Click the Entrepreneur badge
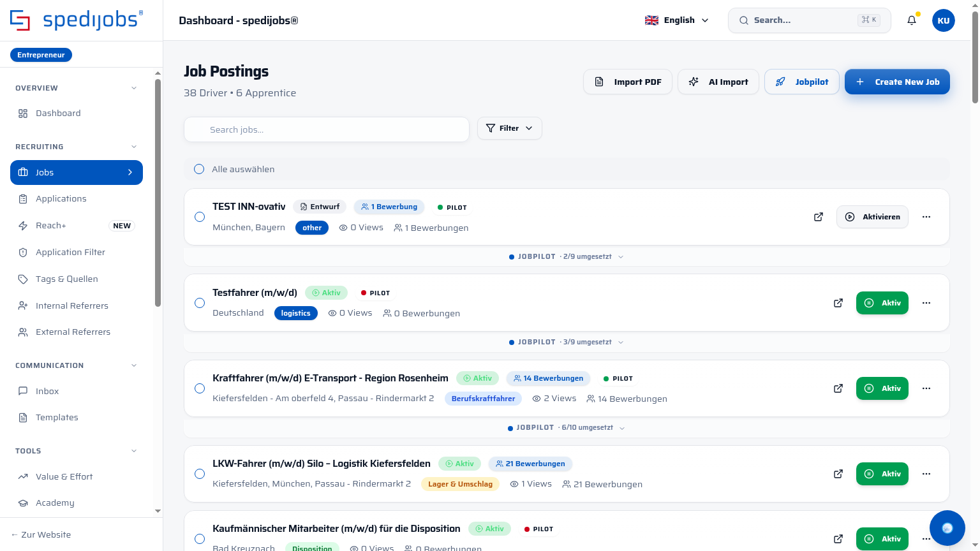980x551 pixels. (41, 55)
